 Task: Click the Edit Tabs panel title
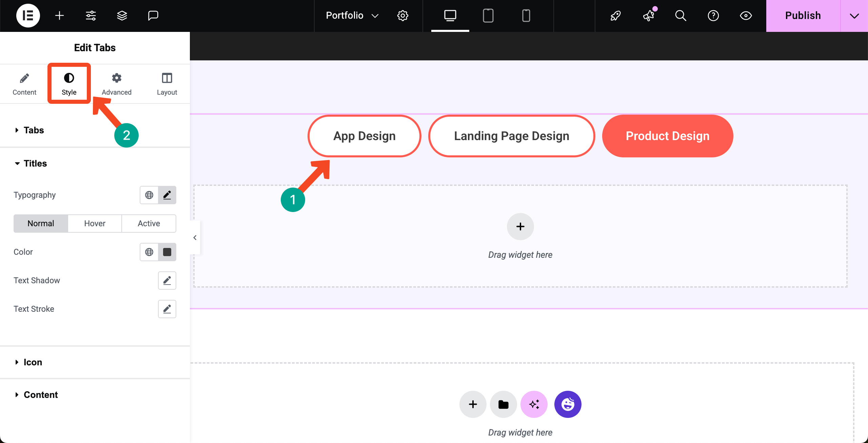coord(95,48)
